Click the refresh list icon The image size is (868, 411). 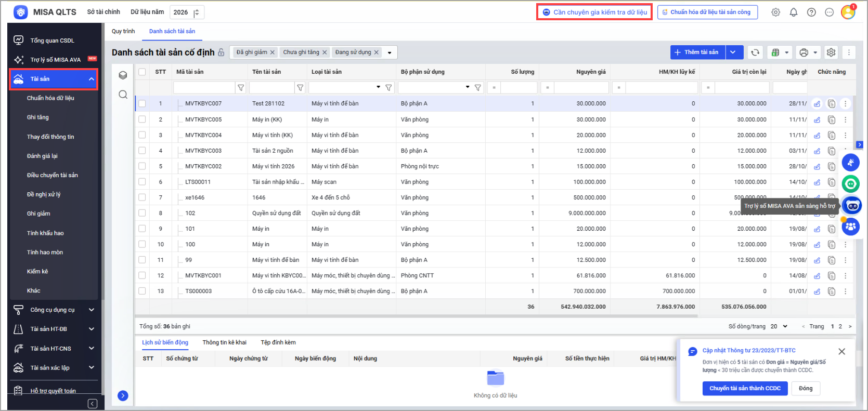point(755,52)
